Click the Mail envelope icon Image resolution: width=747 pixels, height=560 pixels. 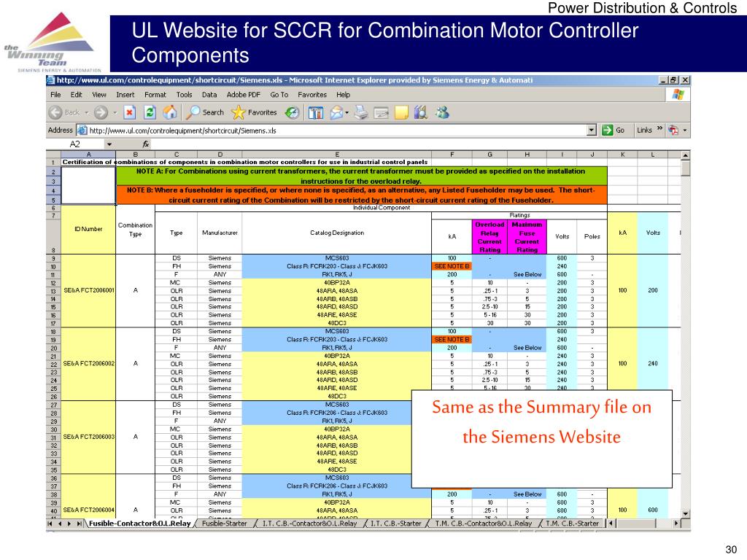(336, 112)
